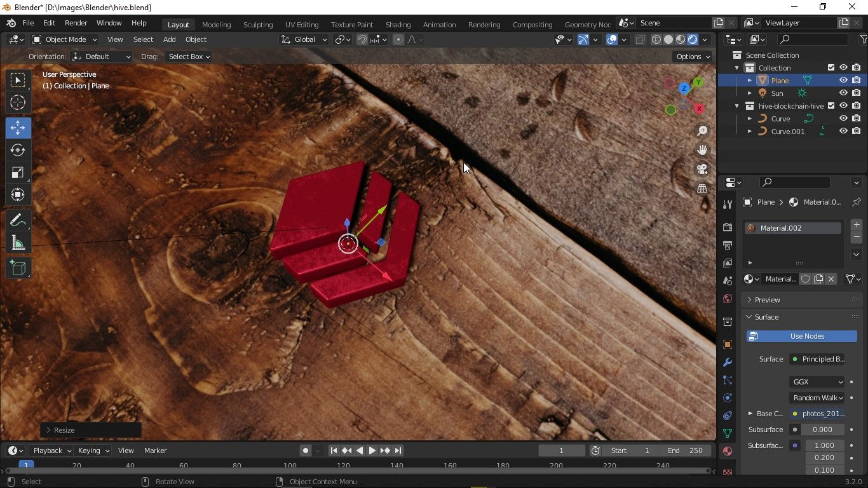Screen dimensions: 868x488
Task: Open the Particles properties tab
Action: pos(728,380)
